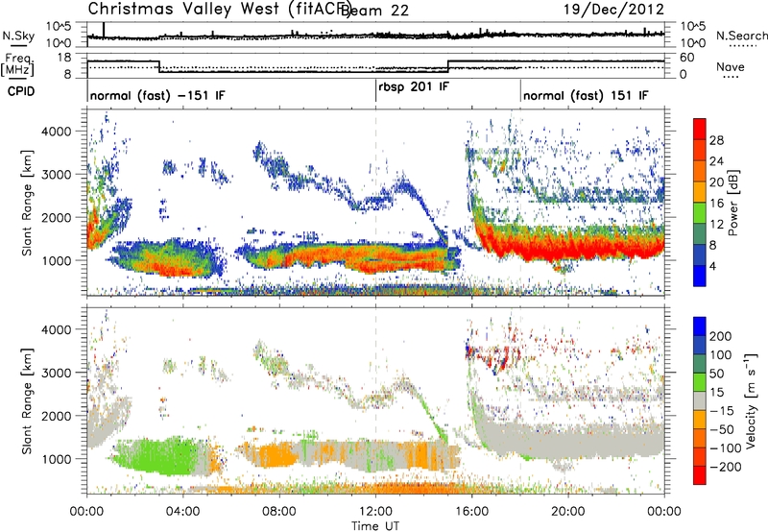Pick the green 15–50 Velocity colorbar segment
Viewport: 768px width, 532px height.
[700, 382]
